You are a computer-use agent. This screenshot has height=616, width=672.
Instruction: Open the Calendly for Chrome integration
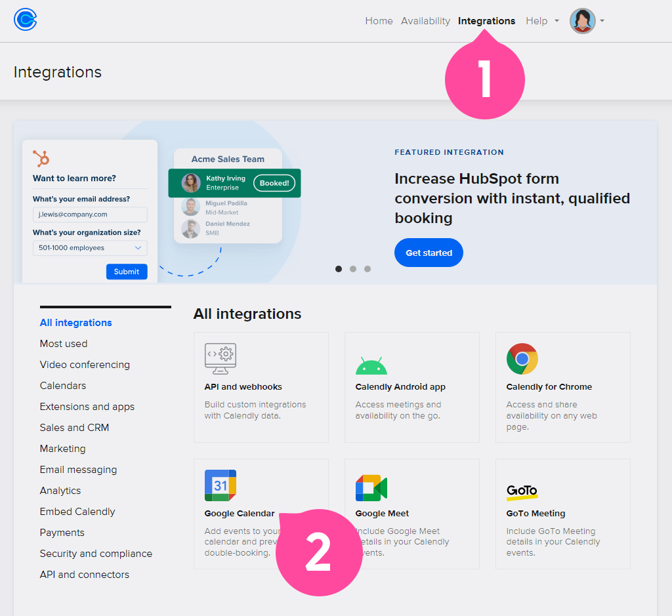549,387
